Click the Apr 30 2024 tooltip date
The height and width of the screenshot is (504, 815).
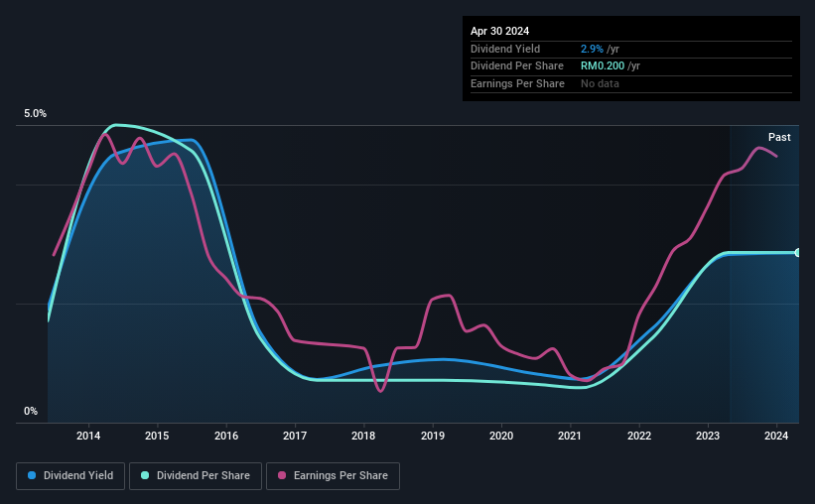tap(499, 31)
